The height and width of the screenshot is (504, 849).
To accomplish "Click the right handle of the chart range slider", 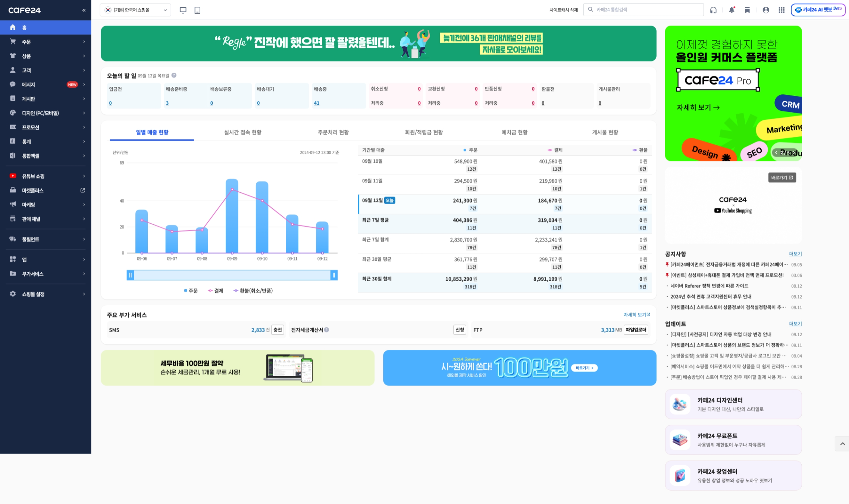I will point(334,275).
